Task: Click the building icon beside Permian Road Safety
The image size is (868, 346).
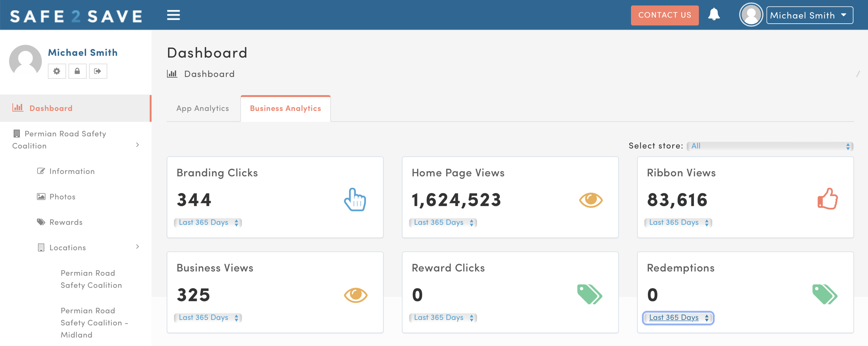Action: 16,134
